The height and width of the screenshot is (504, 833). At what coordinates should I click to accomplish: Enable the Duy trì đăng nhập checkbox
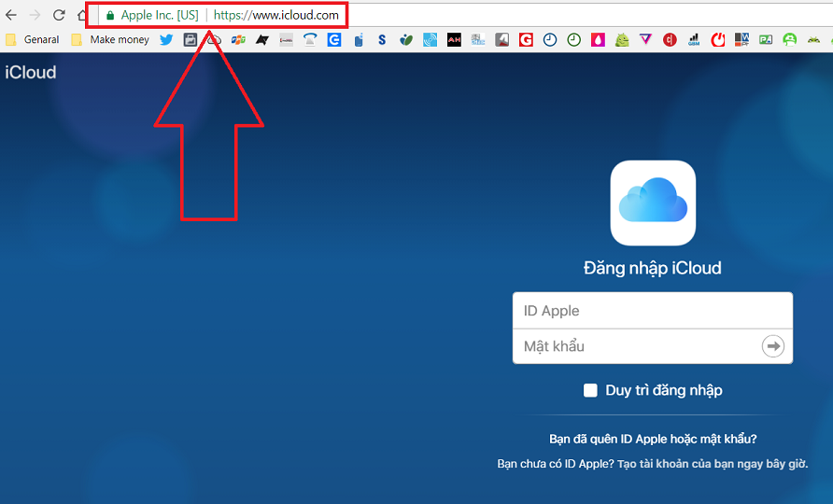pos(590,390)
